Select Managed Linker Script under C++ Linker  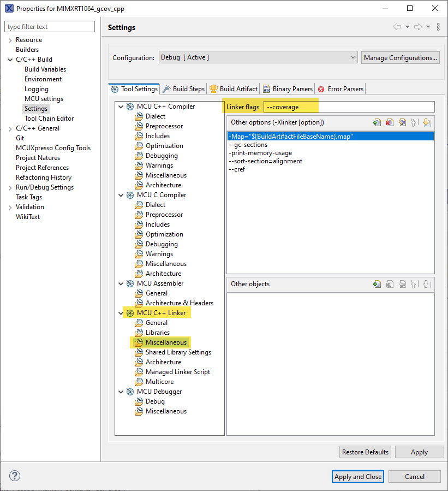point(177,372)
